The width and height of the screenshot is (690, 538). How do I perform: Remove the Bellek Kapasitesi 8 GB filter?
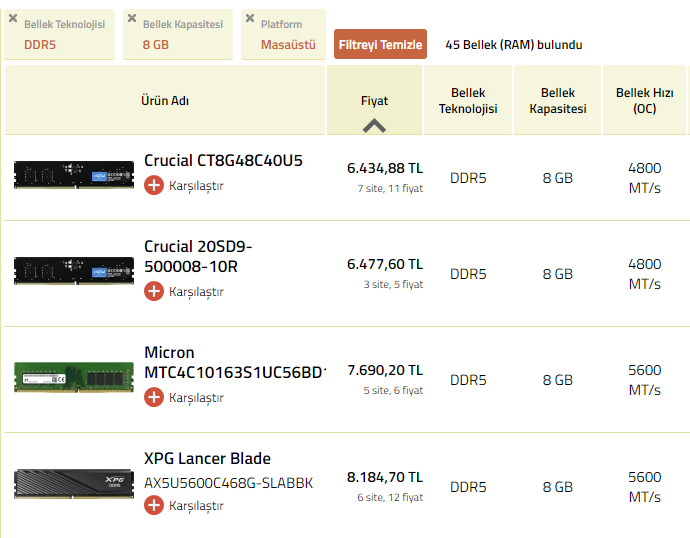132,18
